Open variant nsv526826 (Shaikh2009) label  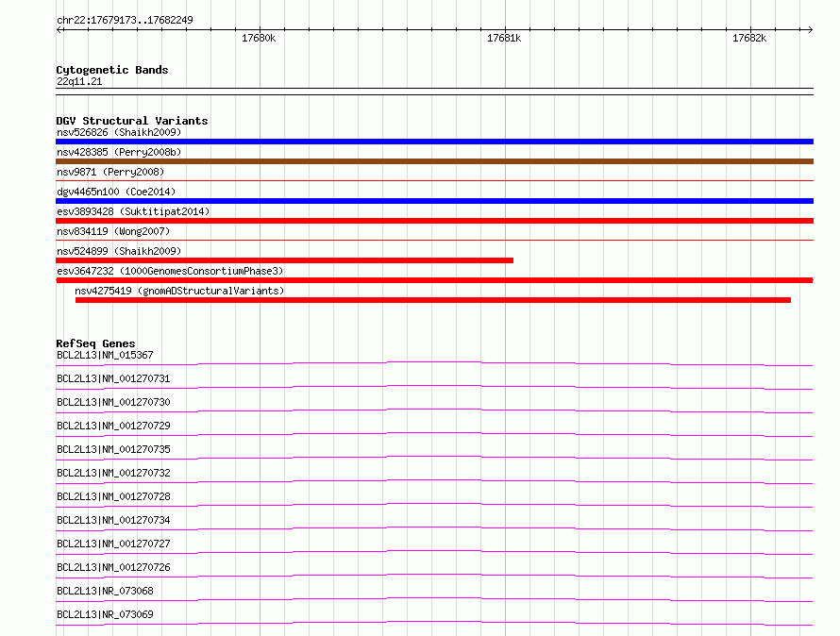[x=119, y=132]
